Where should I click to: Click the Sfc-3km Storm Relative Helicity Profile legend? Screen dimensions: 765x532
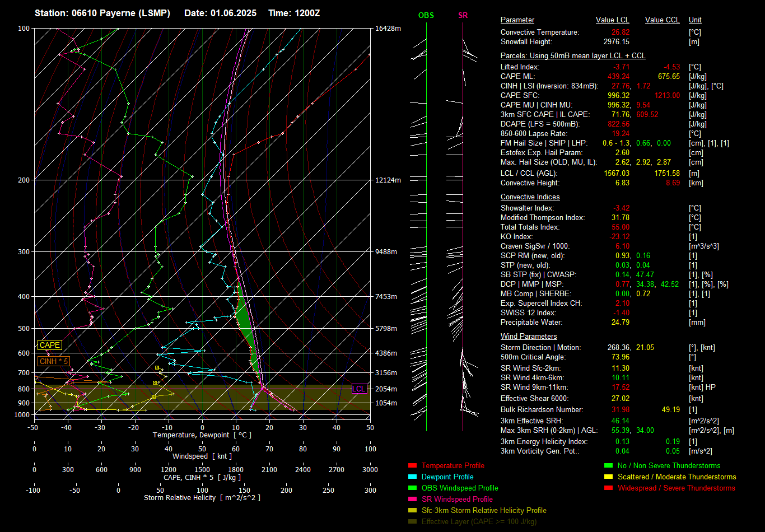point(484,510)
